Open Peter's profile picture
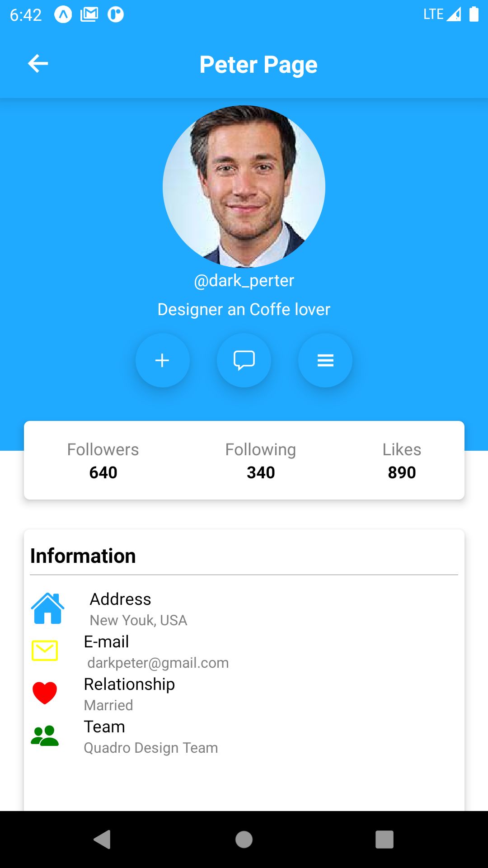The width and height of the screenshot is (488, 868). point(244,186)
